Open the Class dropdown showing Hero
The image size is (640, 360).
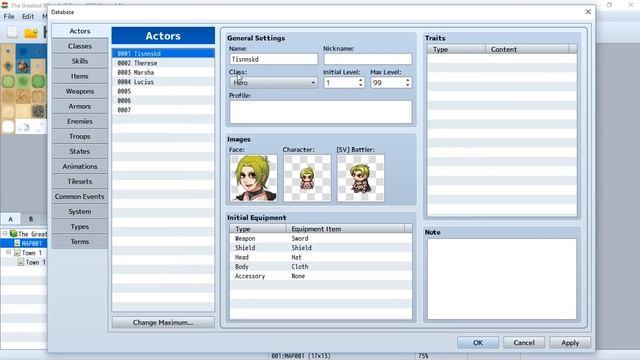pos(273,83)
